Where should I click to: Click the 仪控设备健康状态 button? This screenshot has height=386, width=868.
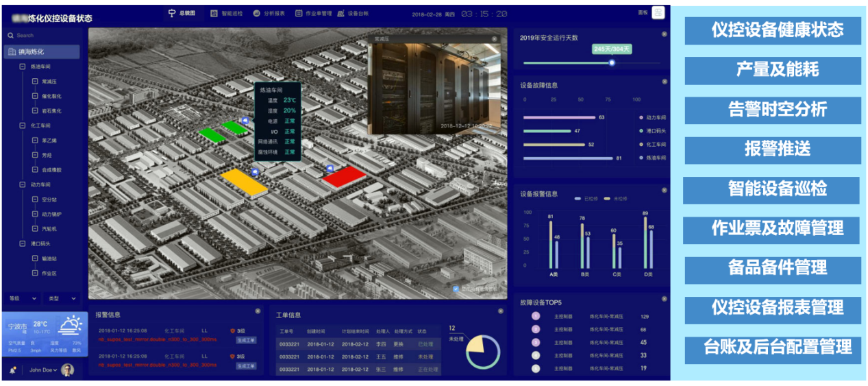tap(773, 30)
